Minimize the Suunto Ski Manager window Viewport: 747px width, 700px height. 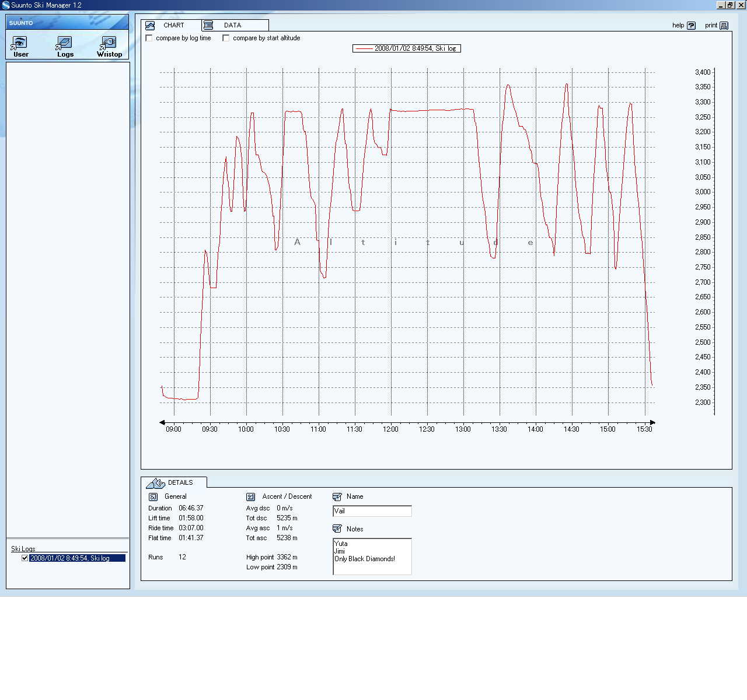pos(721,5)
